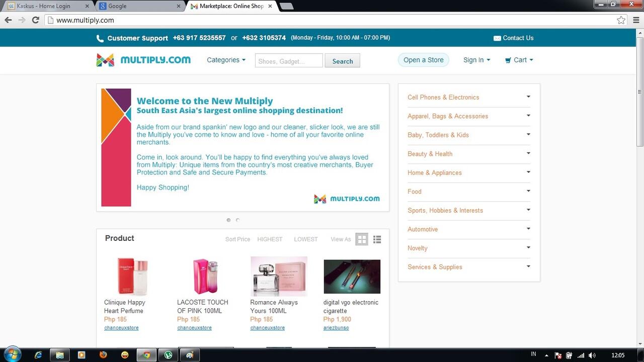Open the Cart dropdown
644x362 pixels.
[x=519, y=60]
